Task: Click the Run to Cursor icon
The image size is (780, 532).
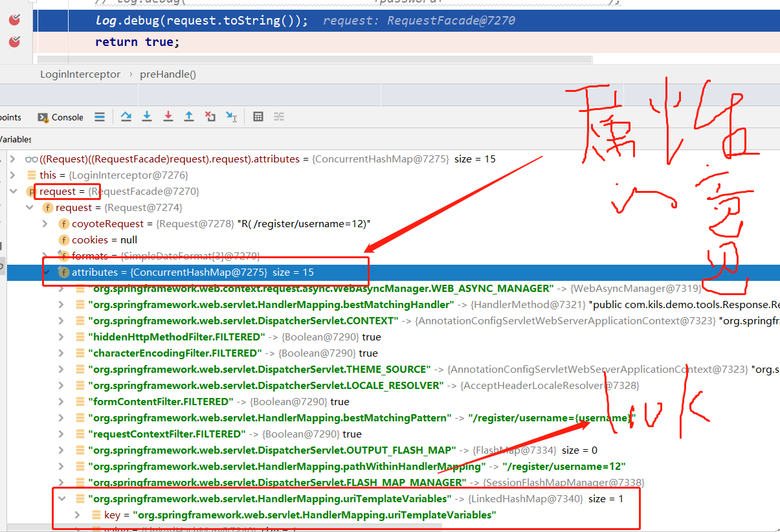Action: pos(230,116)
